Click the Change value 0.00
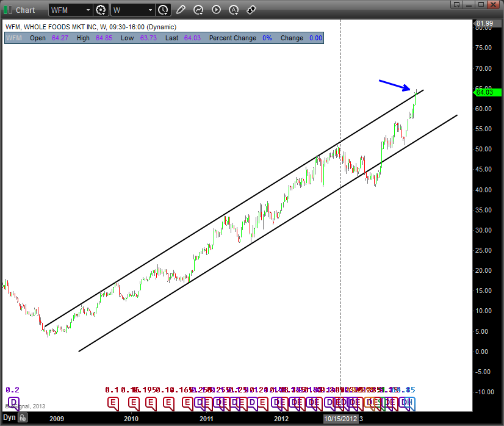Viewport: 504px width, 426px height. 315,38
